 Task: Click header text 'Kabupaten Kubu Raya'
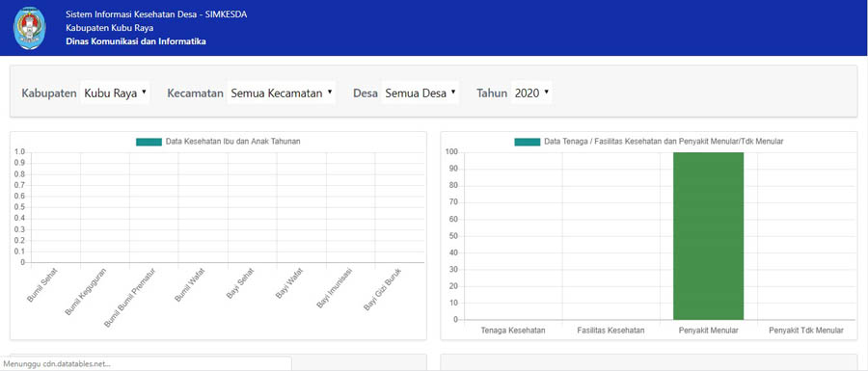point(110,28)
